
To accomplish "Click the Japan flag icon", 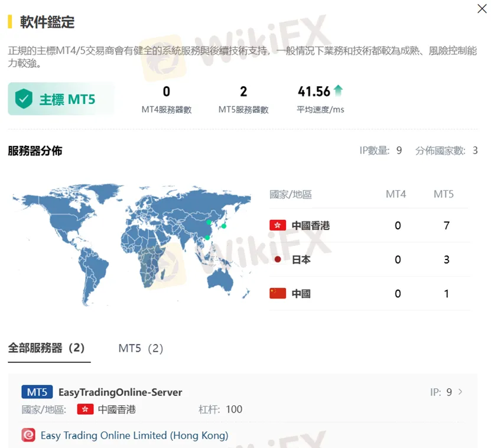I will [278, 259].
